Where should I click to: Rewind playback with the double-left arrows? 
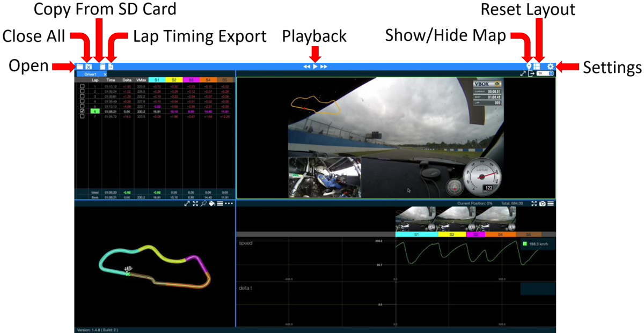coord(306,66)
